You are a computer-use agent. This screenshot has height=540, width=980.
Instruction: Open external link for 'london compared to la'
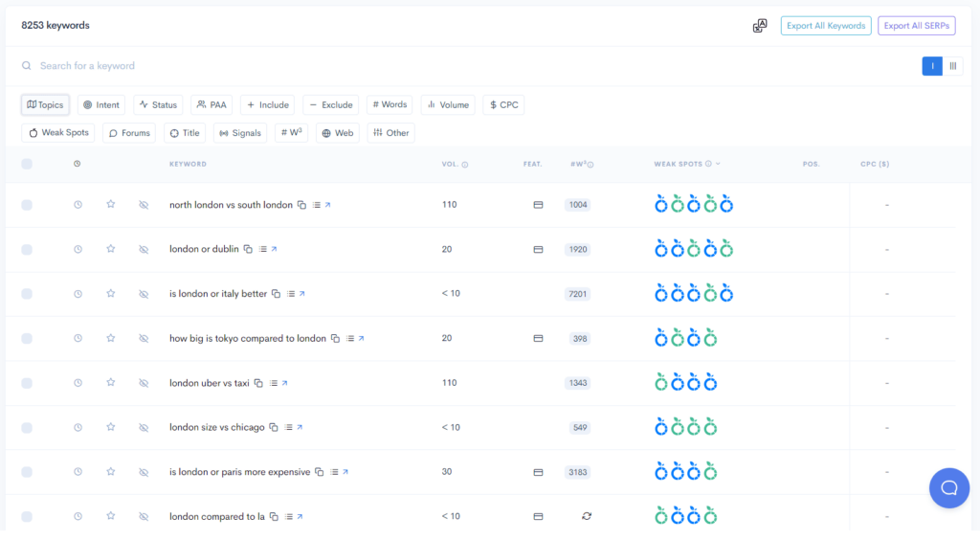pyautogui.click(x=301, y=517)
